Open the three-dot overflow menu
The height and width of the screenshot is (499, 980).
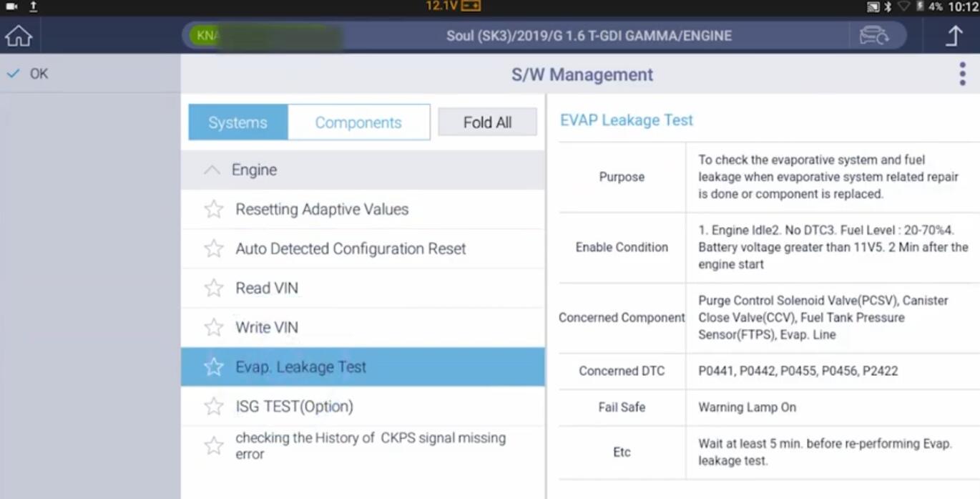point(962,74)
